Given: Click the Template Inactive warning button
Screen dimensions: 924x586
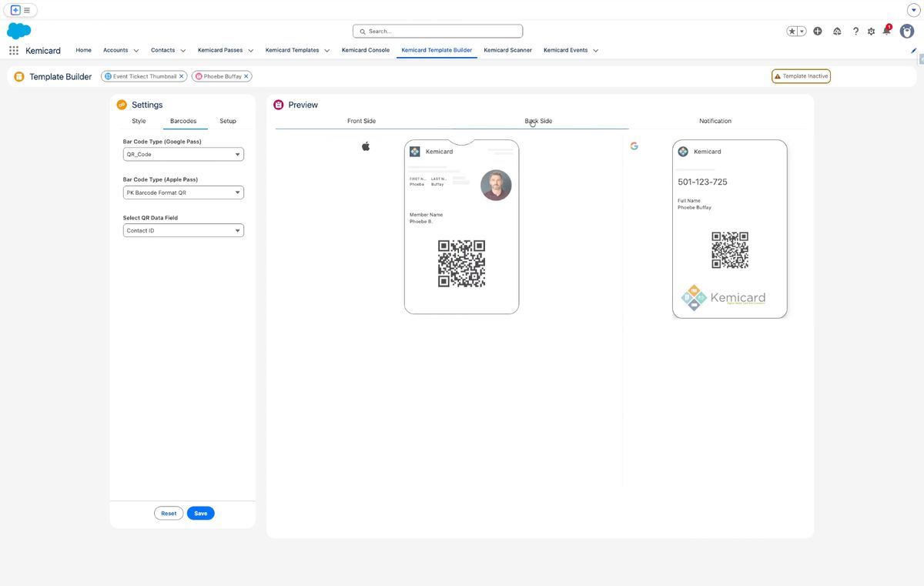Looking at the screenshot, I should [x=801, y=76].
